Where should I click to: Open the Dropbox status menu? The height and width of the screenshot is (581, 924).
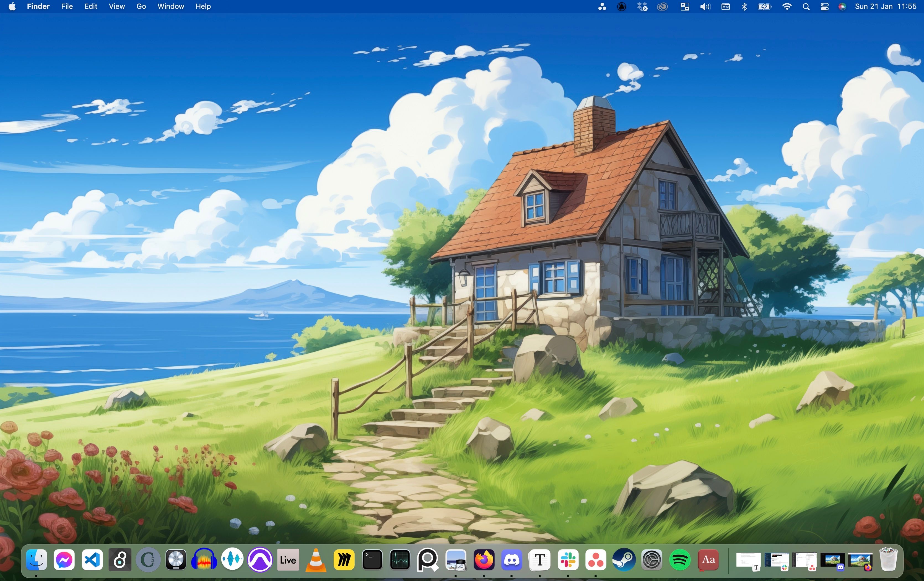tap(642, 6)
